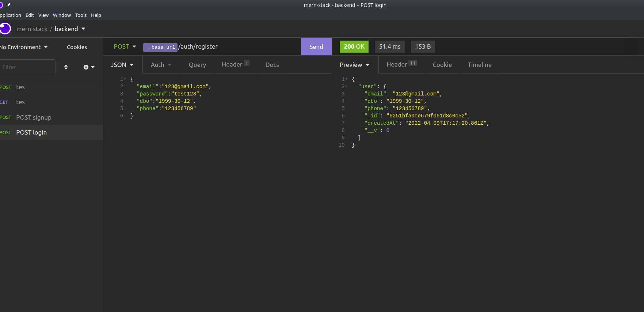The height and width of the screenshot is (312, 644).
Task: Open the Help menu
Action: (x=96, y=15)
